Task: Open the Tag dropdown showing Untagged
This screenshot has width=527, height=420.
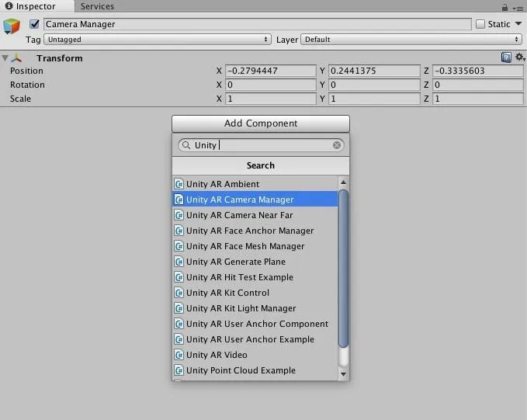Action: [x=158, y=40]
